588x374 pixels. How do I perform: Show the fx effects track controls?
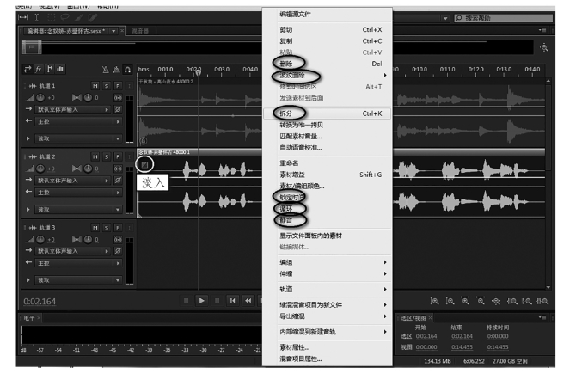[38, 69]
